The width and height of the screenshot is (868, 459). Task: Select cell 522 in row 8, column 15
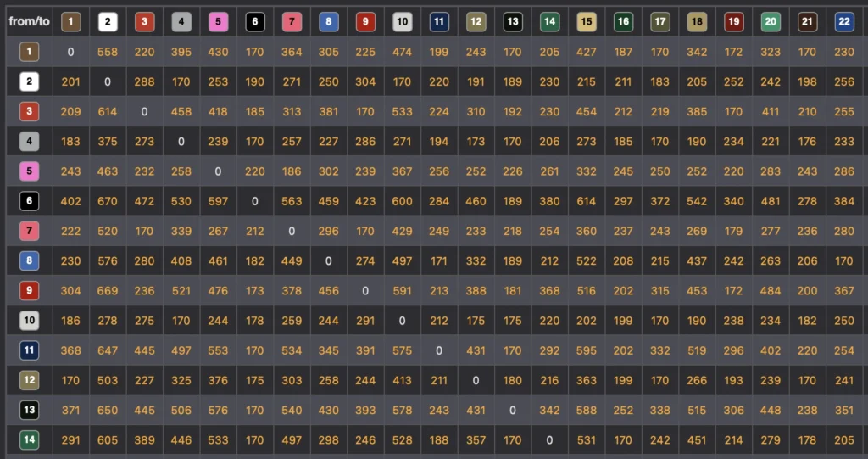click(587, 260)
